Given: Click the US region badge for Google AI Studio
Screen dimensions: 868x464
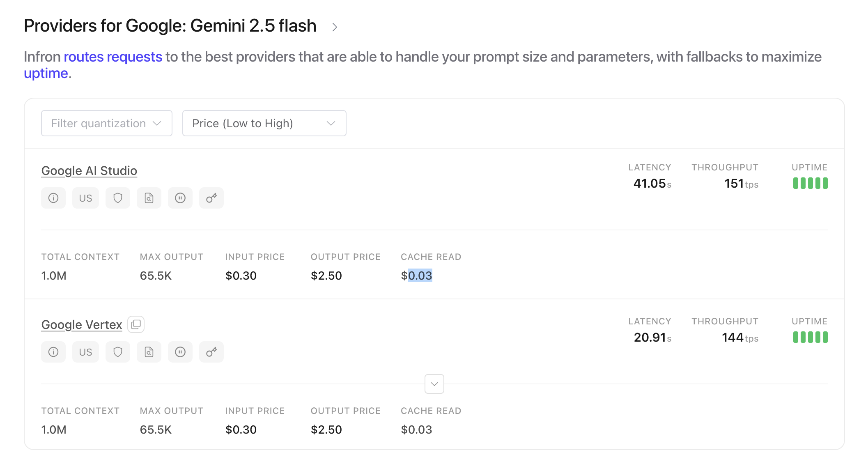Looking at the screenshot, I should (x=85, y=198).
